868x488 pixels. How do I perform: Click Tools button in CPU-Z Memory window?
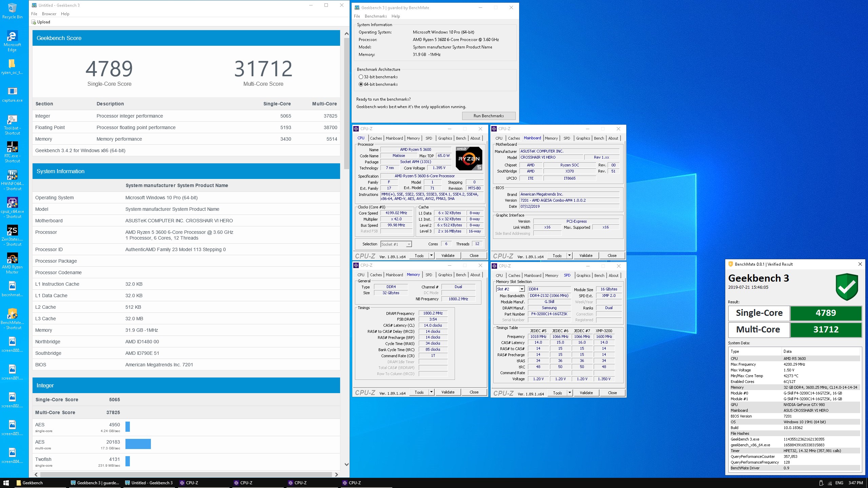419,392
